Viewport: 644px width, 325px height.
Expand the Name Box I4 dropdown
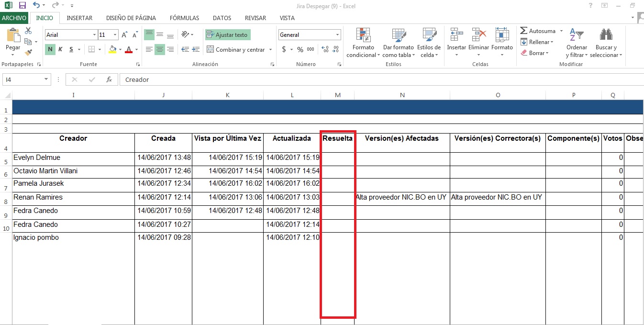click(46, 79)
